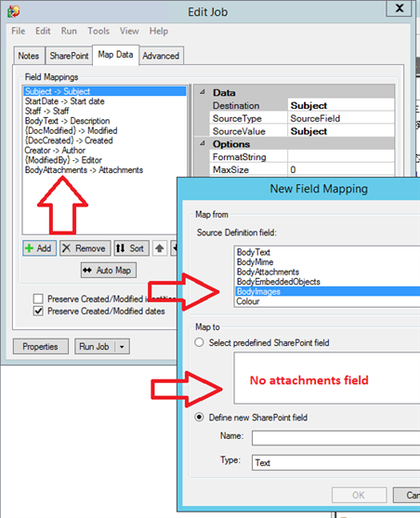The width and height of the screenshot is (420, 518).
Task: Click the Auto Map button
Action: tap(109, 271)
